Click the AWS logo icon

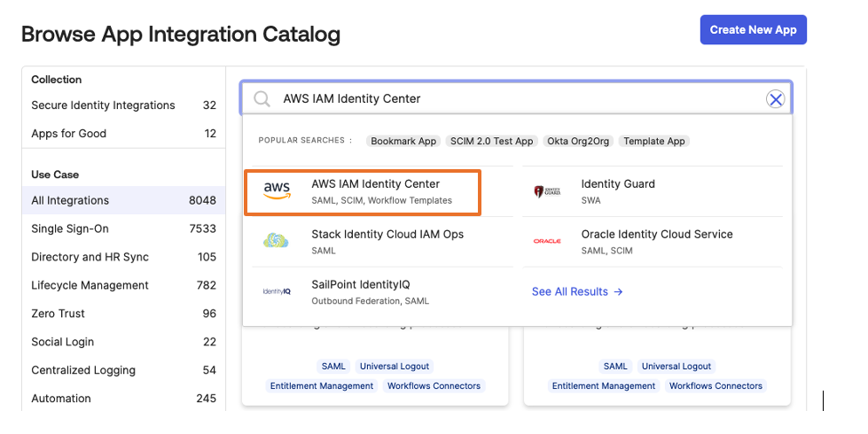(278, 191)
